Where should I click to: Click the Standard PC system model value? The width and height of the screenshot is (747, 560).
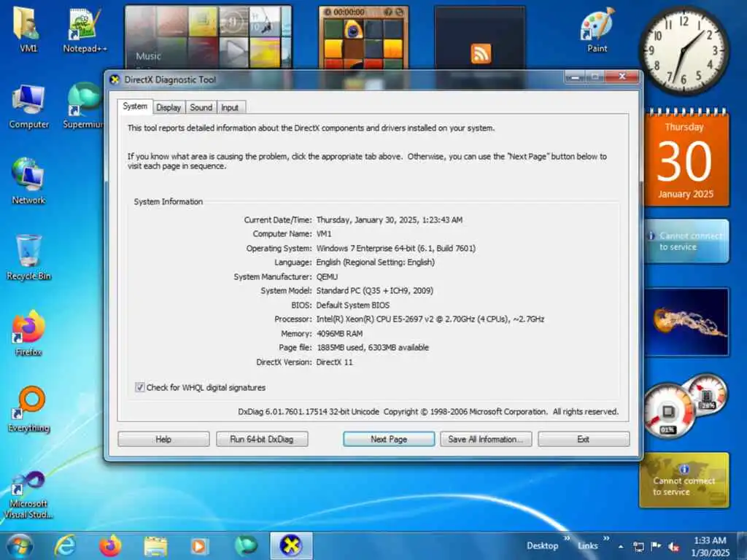click(x=375, y=290)
